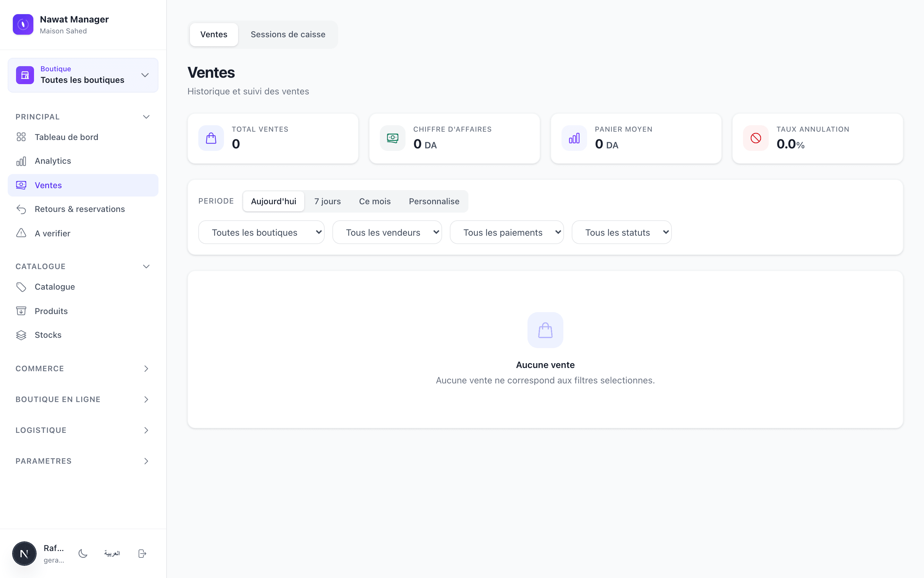Click the empty-state shopping bag icon
The image size is (924, 578).
pos(545,330)
